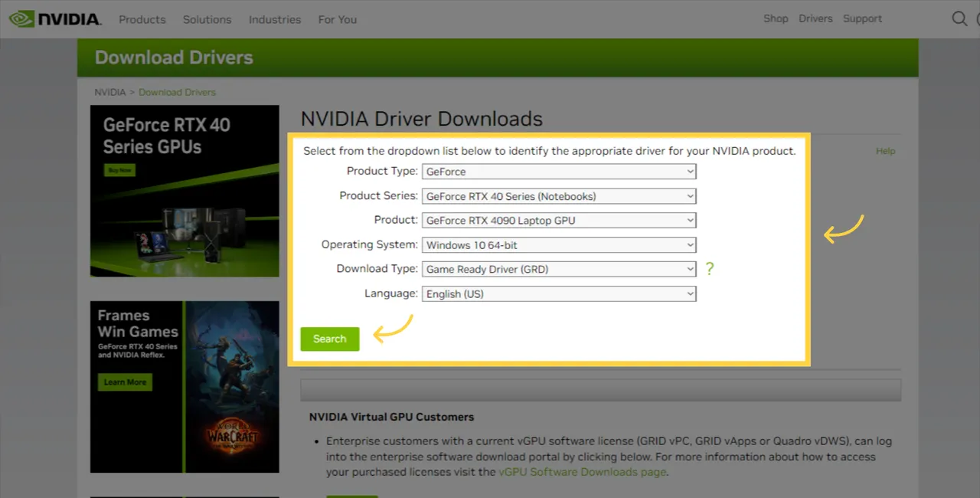Click the vGPU Software Downloads page link
980x498 pixels.
[583, 472]
